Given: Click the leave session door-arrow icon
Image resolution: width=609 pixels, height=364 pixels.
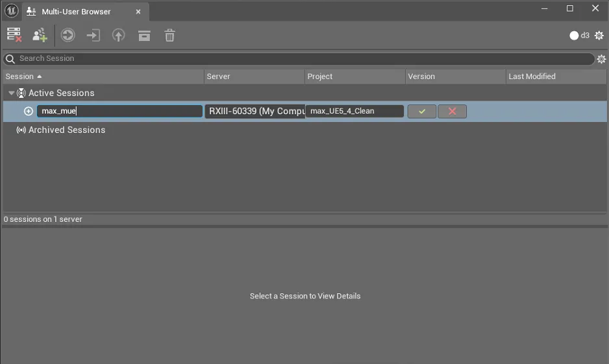Looking at the screenshot, I should [93, 35].
